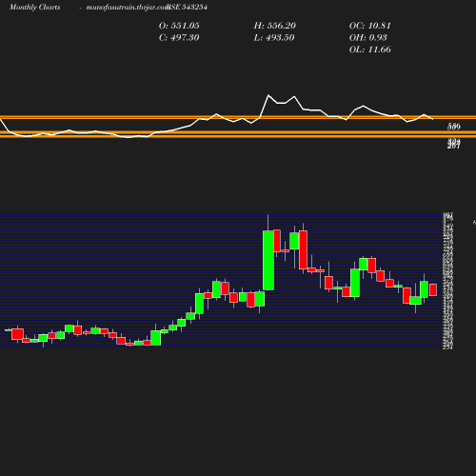The height and width of the screenshot is (476, 476).
Task: Click the "OH: 0.93" value
Action: pyautogui.click(x=368, y=38)
